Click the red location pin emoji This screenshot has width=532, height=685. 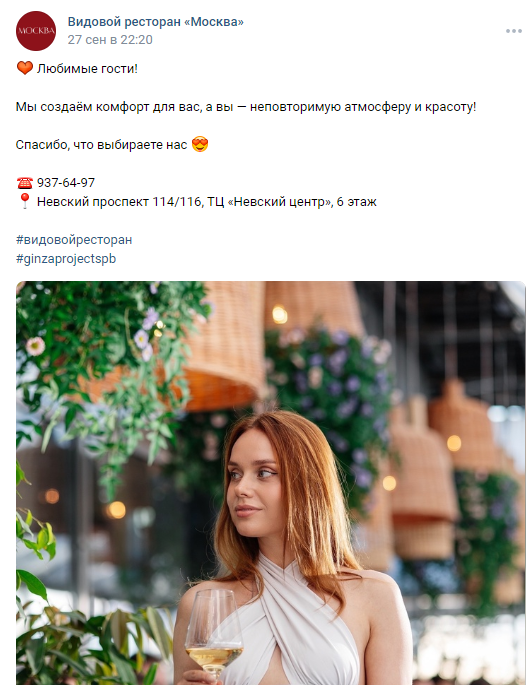click(24, 201)
